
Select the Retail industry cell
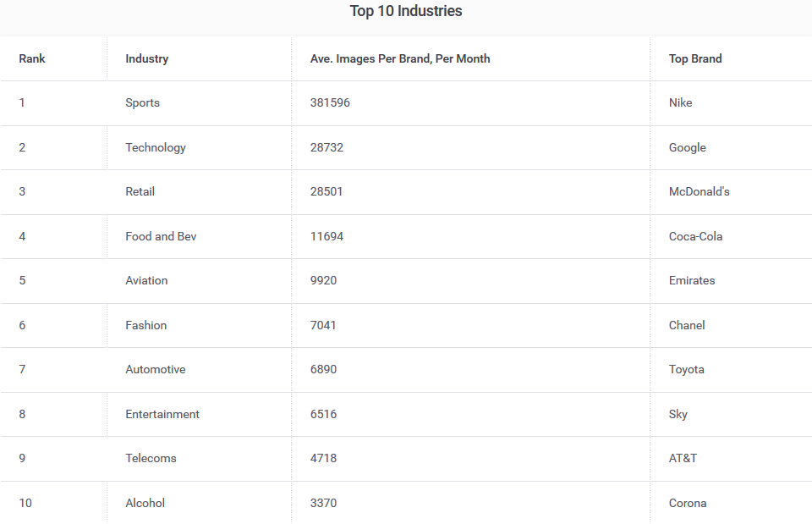click(140, 191)
